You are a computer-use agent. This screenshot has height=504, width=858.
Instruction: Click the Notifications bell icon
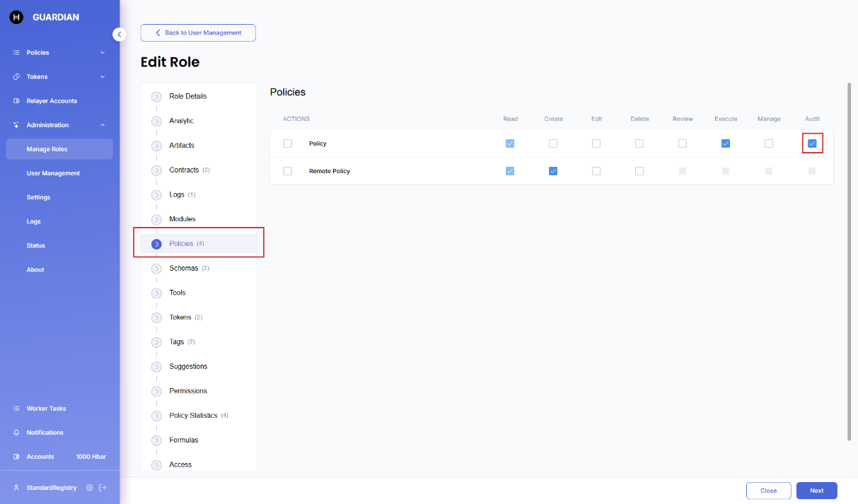[x=16, y=433]
